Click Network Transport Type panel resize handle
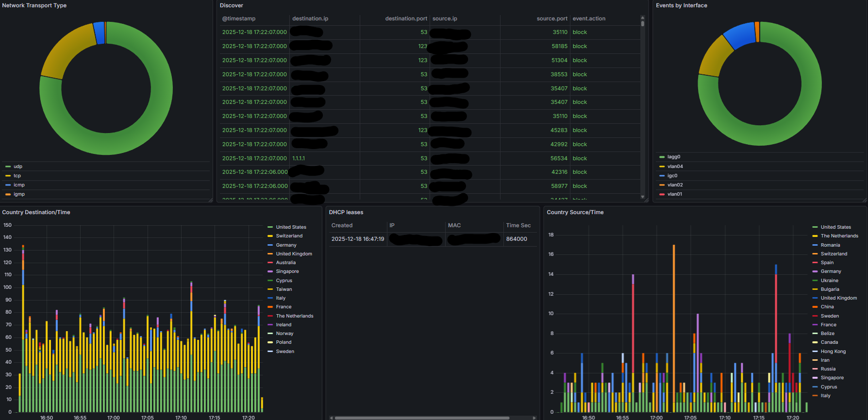Viewport: 868px width, 420px height. (x=211, y=200)
